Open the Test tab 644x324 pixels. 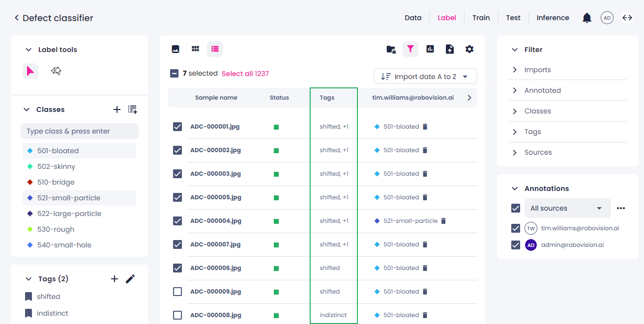513,18
